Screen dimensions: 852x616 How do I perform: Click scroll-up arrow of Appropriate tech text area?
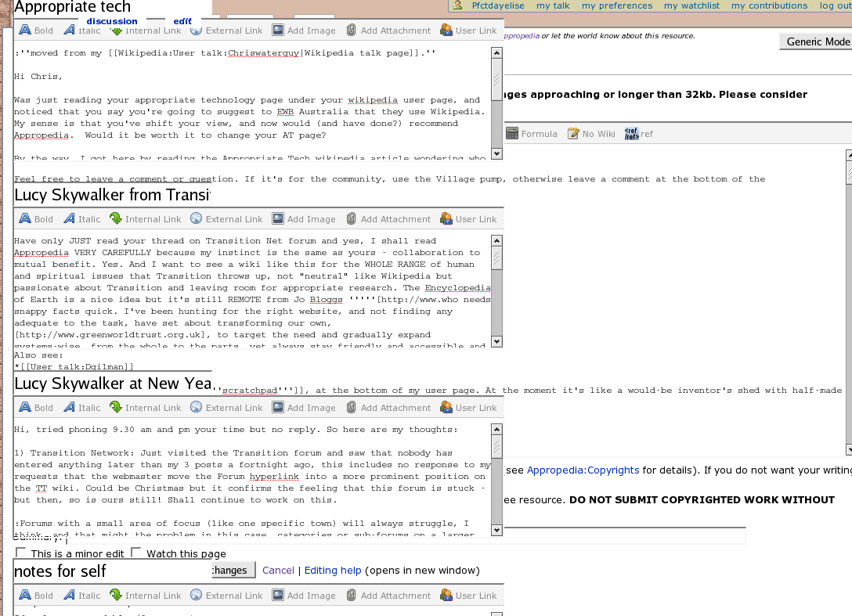point(496,53)
